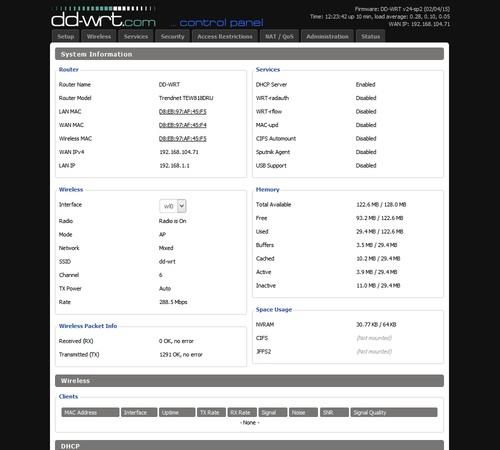The width and height of the screenshot is (500, 450).
Task: Click the Cached memory value 10.2 MB
Action: click(x=378, y=259)
